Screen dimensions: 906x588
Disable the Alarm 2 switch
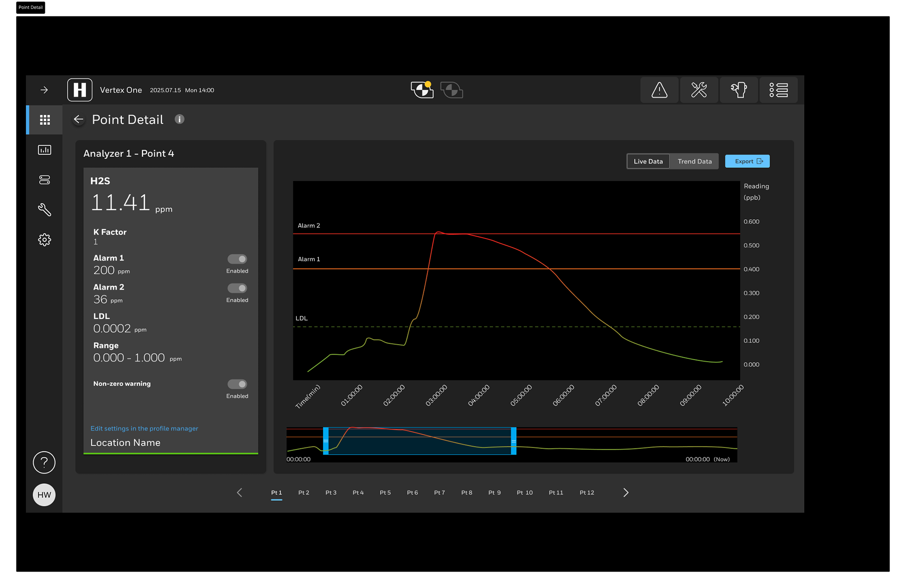tap(237, 288)
